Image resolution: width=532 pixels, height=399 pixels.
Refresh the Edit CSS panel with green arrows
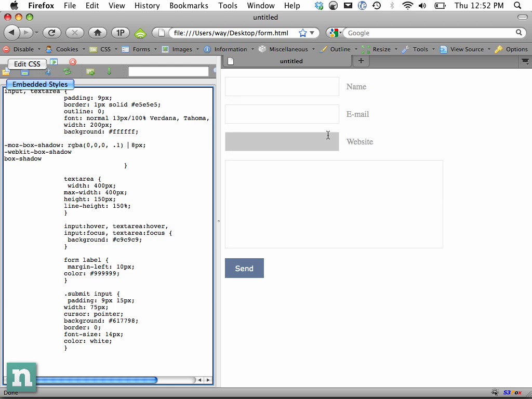(x=67, y=72)
